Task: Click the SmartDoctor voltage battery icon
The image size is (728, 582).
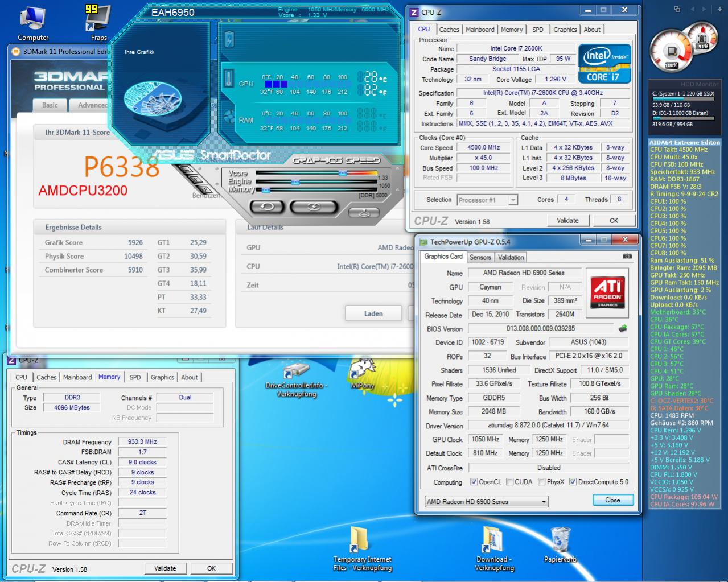Action: pos(229,39)
